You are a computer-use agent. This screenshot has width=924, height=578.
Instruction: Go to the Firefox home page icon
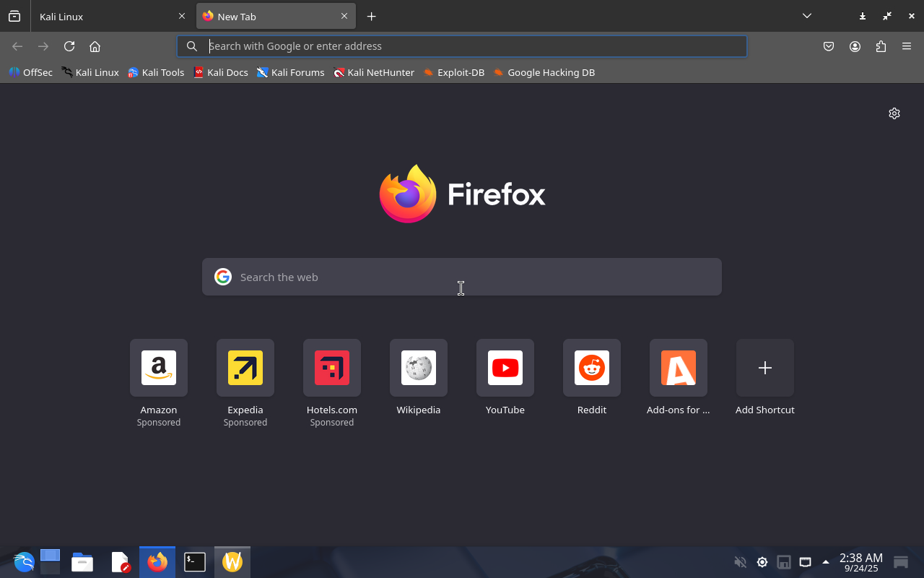(x=95, y=46)
